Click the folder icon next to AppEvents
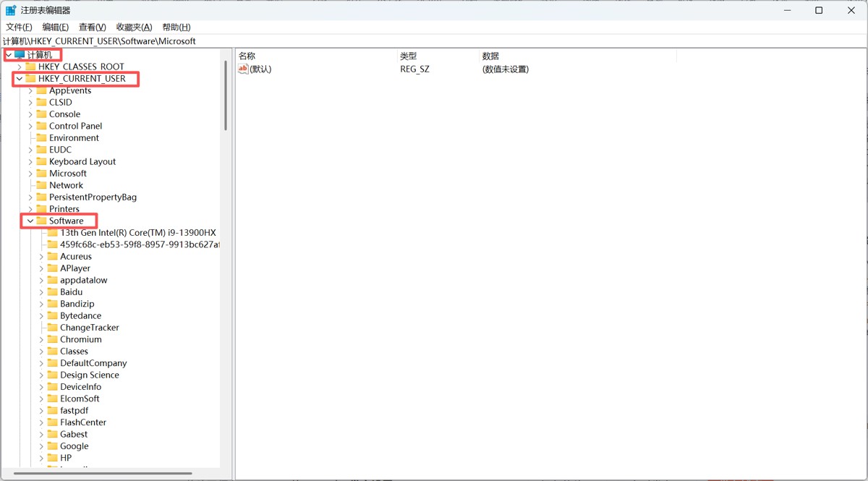This screenshot has height=481, width=868. (41, 90)
